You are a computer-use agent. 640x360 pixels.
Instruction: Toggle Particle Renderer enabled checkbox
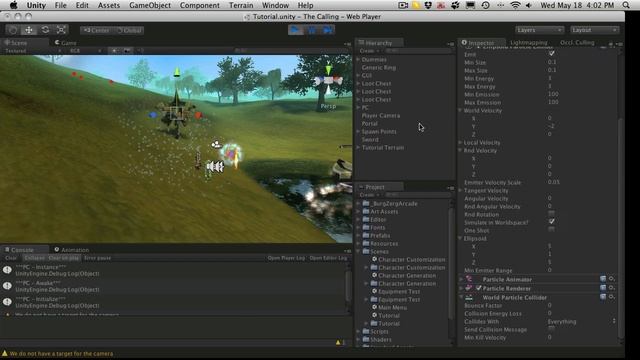[x=478, y=288]
